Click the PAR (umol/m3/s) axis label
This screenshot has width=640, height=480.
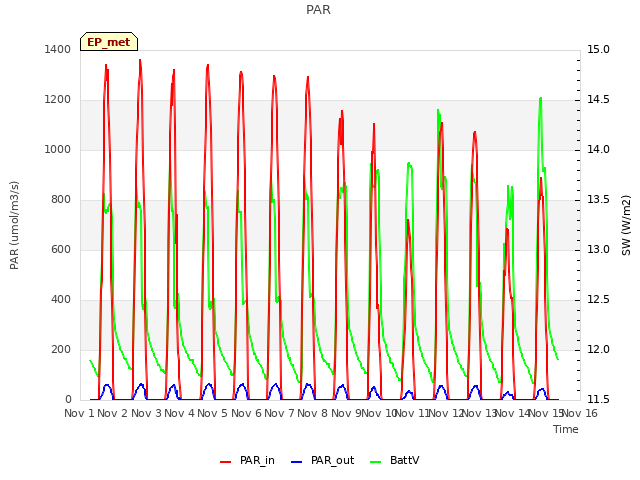(x=14, y=225)
